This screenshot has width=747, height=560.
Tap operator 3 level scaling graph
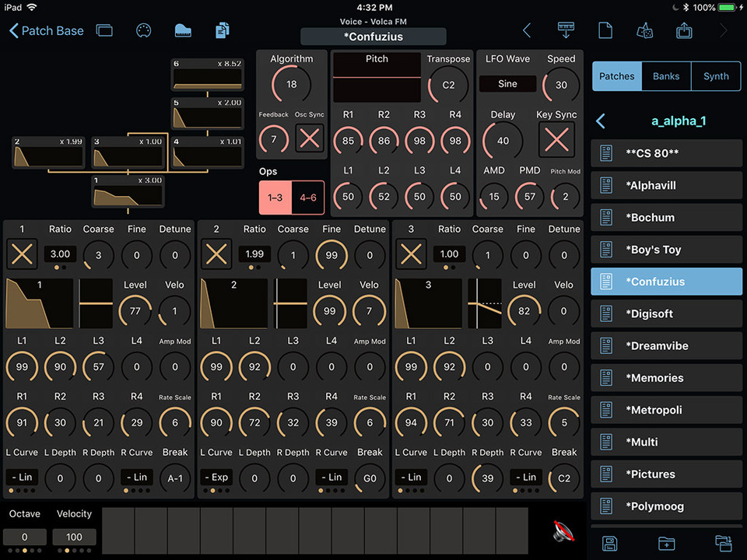(x=485, y=304)
